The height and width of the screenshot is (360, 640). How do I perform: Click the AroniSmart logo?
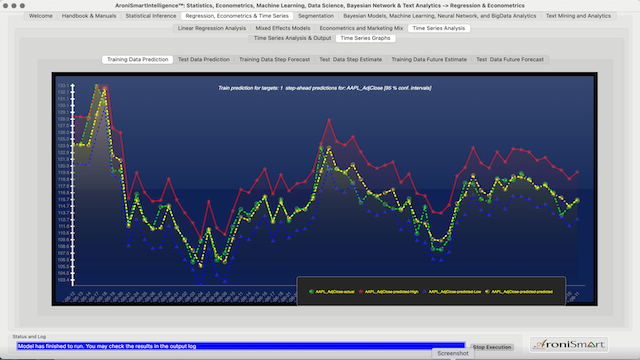[x=569, y=344]
